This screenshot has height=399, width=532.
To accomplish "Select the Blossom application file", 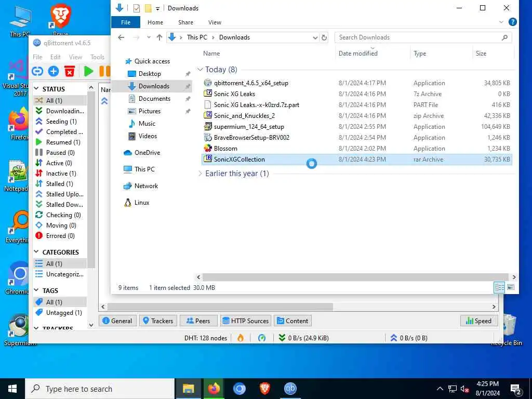I will point(356,148).
